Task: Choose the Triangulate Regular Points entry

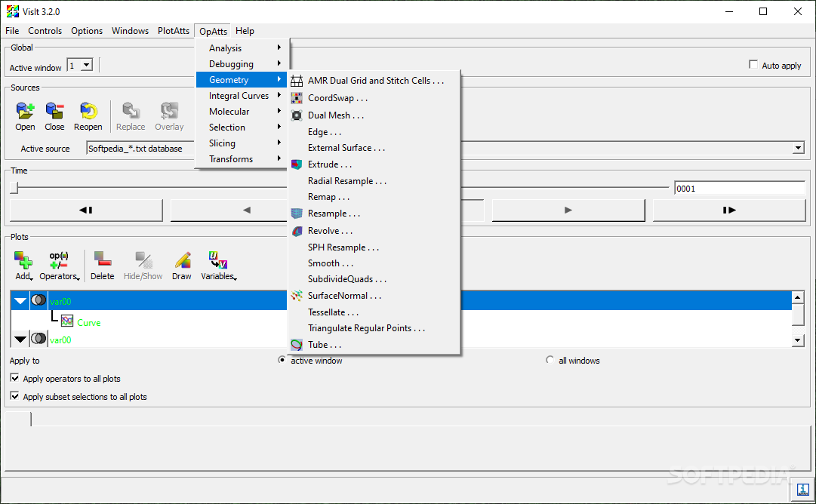Action: (x=374, y=328)
